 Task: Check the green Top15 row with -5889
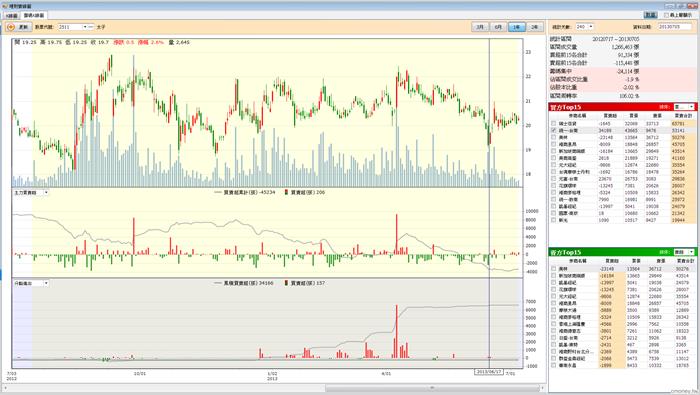pos(554,310)
